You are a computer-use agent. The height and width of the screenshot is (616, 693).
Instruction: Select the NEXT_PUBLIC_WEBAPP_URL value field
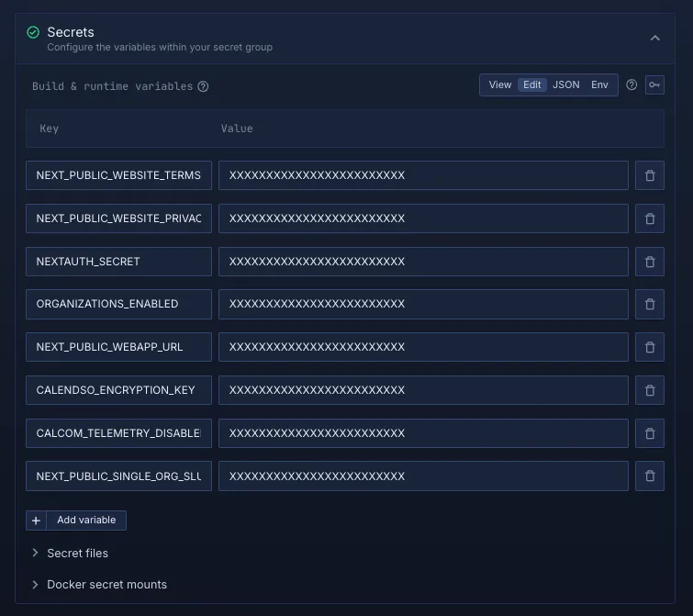click(x=423, y=347)
